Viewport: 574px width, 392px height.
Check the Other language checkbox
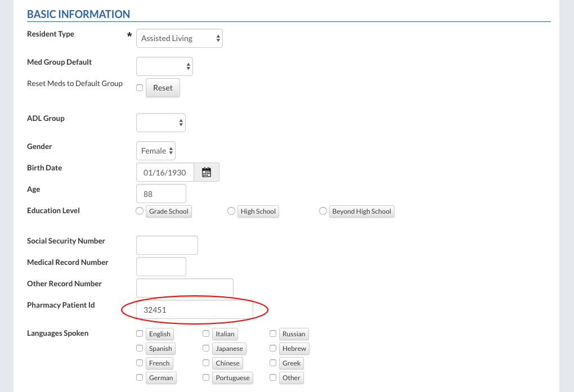[x=273, y=378]
